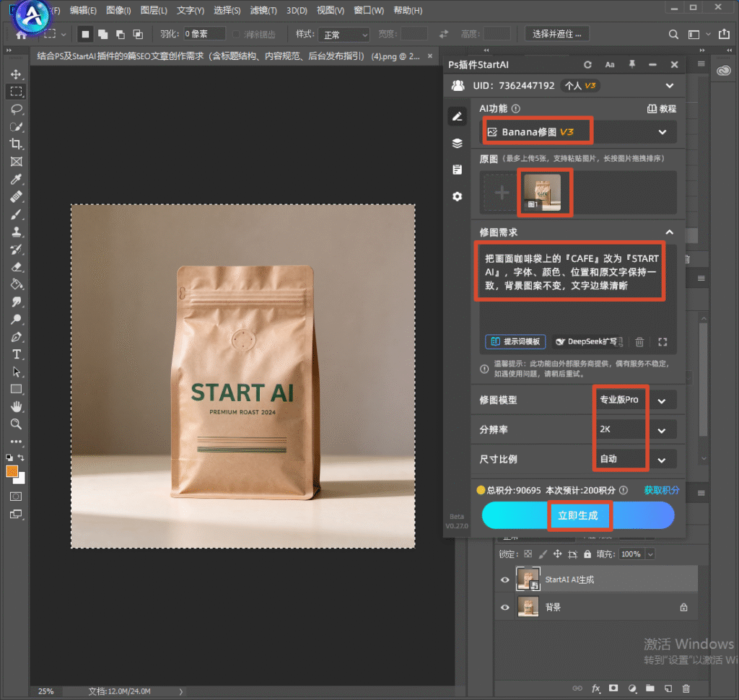Select the Eyedropper tool

click(16, 179)
